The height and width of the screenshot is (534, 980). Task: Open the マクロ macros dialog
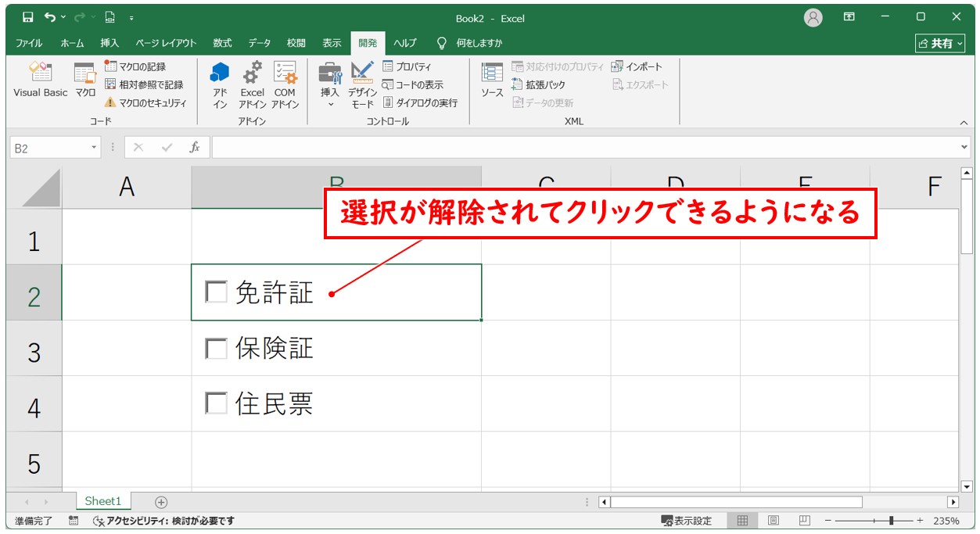coord(85,80)
